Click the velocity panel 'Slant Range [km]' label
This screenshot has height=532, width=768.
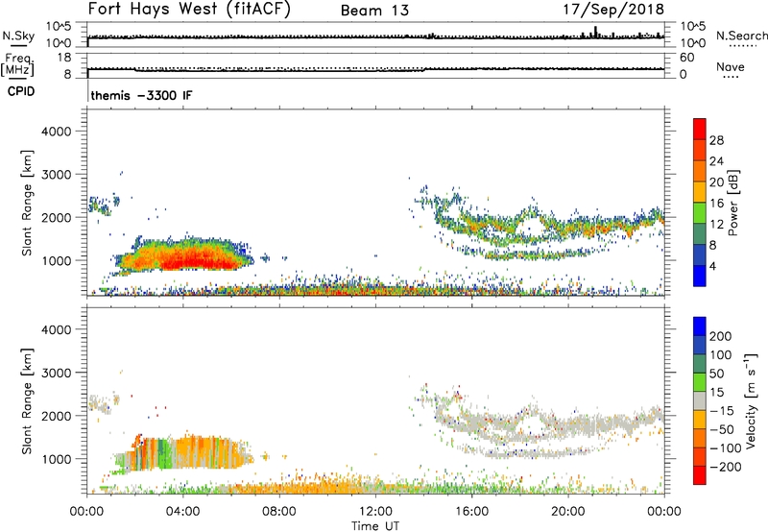coord(27,400)
